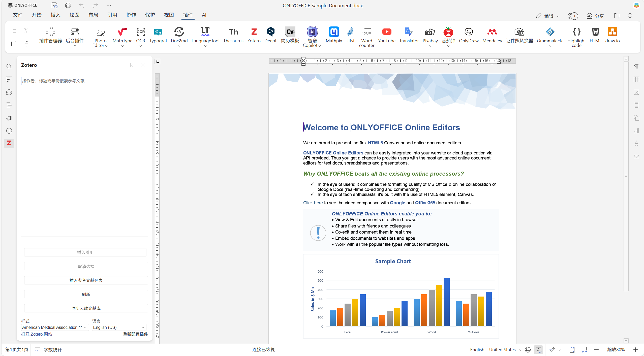Zoom in with the plus button
The width and height of the screenshot is (644, 356).
pos(635,350)
